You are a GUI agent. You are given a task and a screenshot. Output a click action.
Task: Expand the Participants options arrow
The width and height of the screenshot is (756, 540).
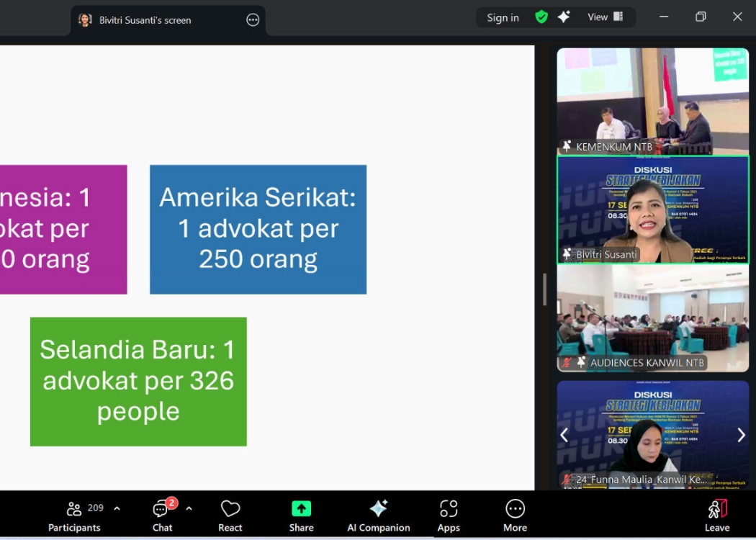[x=117, y=508]
